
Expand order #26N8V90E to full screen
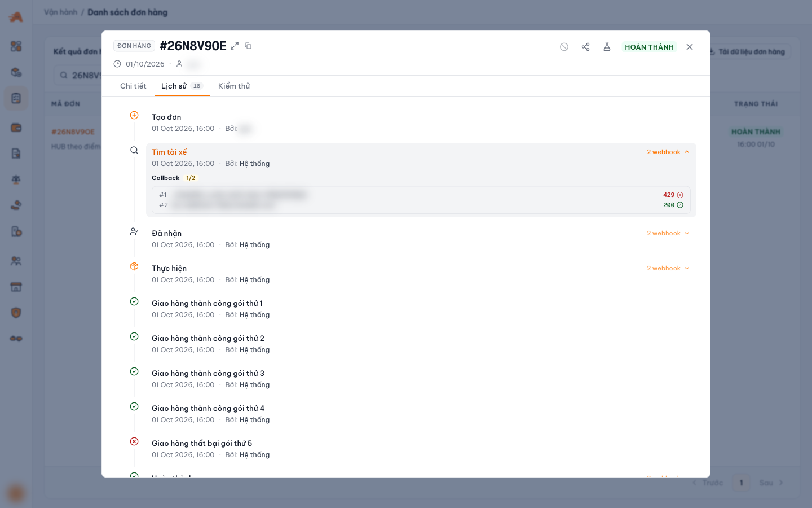tap(235, 46)
